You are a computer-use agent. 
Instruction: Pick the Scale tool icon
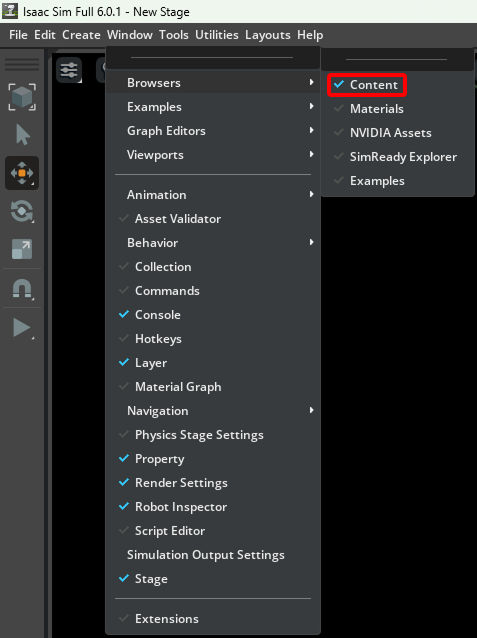[x=22, y=249]
